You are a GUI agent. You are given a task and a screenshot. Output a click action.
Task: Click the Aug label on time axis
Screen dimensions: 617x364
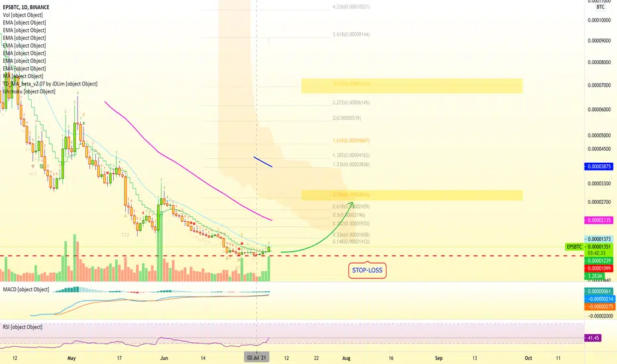point(346,358)
